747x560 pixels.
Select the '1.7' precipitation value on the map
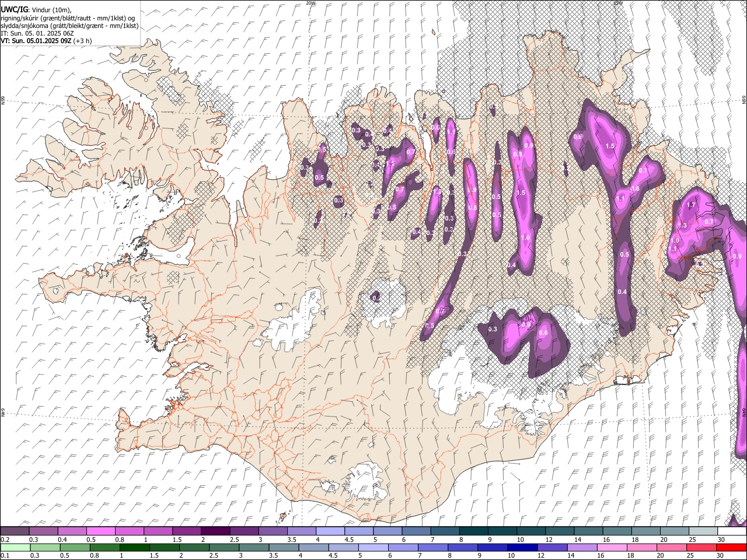pyautogui.click(x=692, y=205)
